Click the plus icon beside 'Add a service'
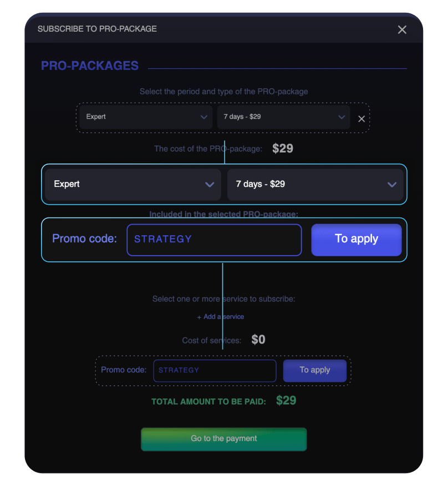This screenshot has height=486, width=448. pyautogui.click(x=199, y=317)
